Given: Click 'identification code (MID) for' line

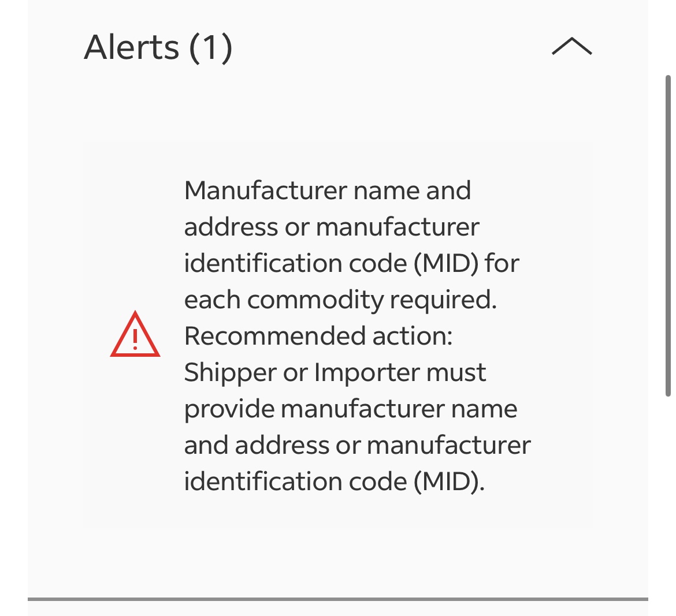Looking at the screenshot, I should (351, 263).
